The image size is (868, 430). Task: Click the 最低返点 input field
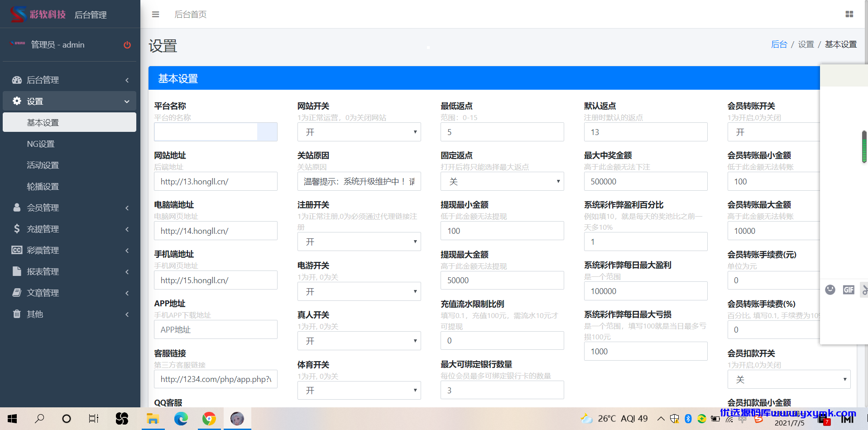[502, 132]
